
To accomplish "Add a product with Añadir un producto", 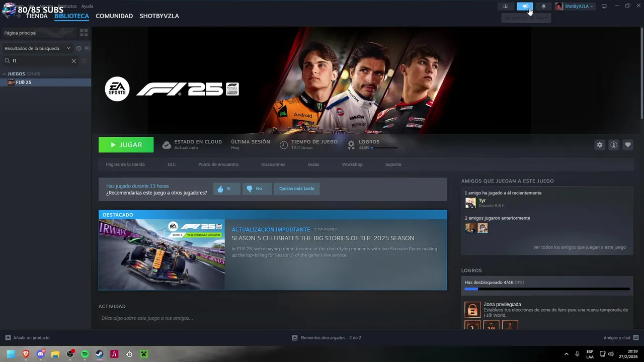I will 27,338.
